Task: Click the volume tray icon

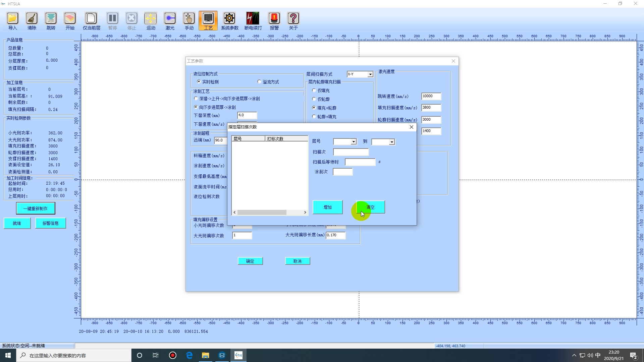Action: tap(590, 355)
